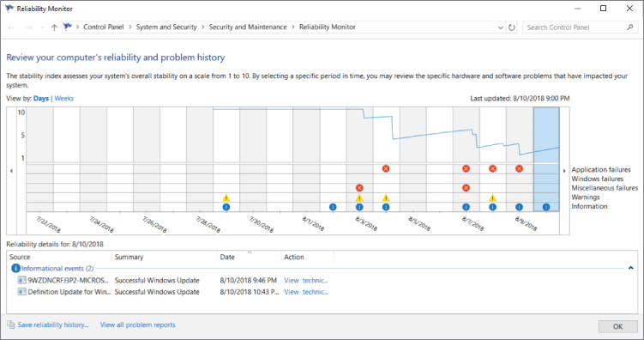
Task: Select the information icon for 8/3/2018
Action: [x=359, y=207]
